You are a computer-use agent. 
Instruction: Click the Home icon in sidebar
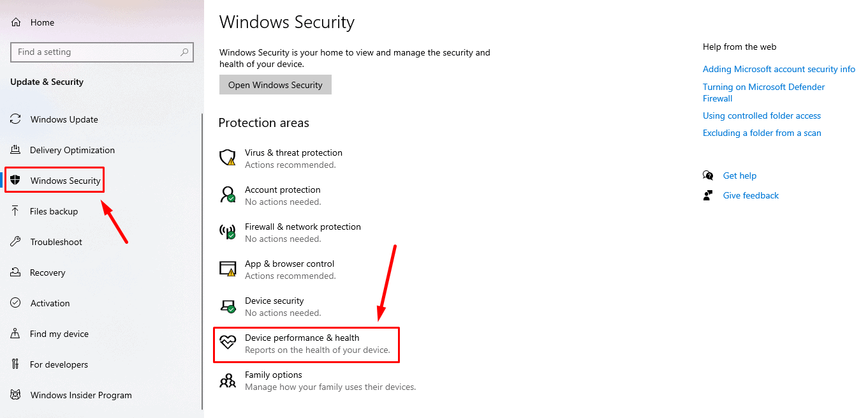point(16,22)
